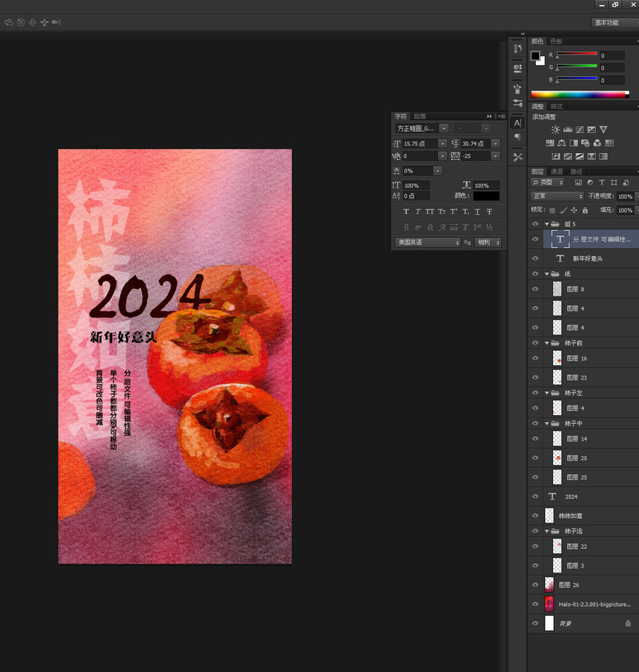Open the History panel icon in the dock
This screenshot has height=672, width=639.
pyautogui.click(x=518, y=49)
